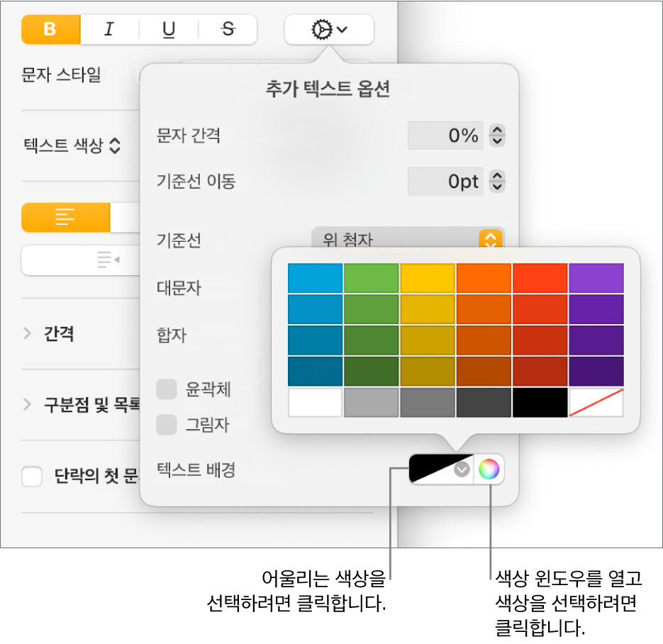Pick the brightest green swatch
Viewport: 663px width, 644px height.
click(372, 278)
